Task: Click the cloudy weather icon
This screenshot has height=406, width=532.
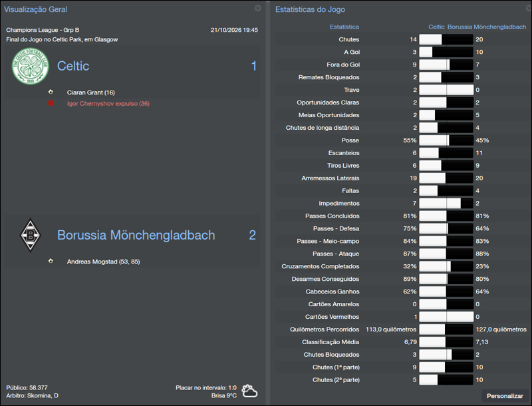Action: (x=250, y=391)
